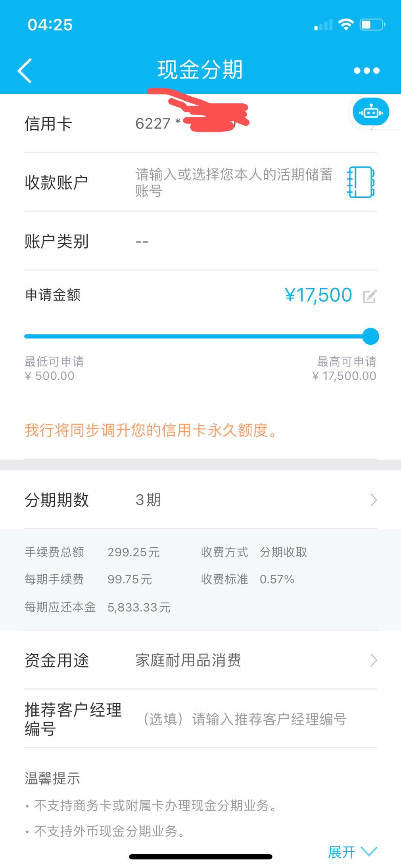401x868 pixels.
Task: Tap the back arrow in the header
Action: click(x=25, y=71)
